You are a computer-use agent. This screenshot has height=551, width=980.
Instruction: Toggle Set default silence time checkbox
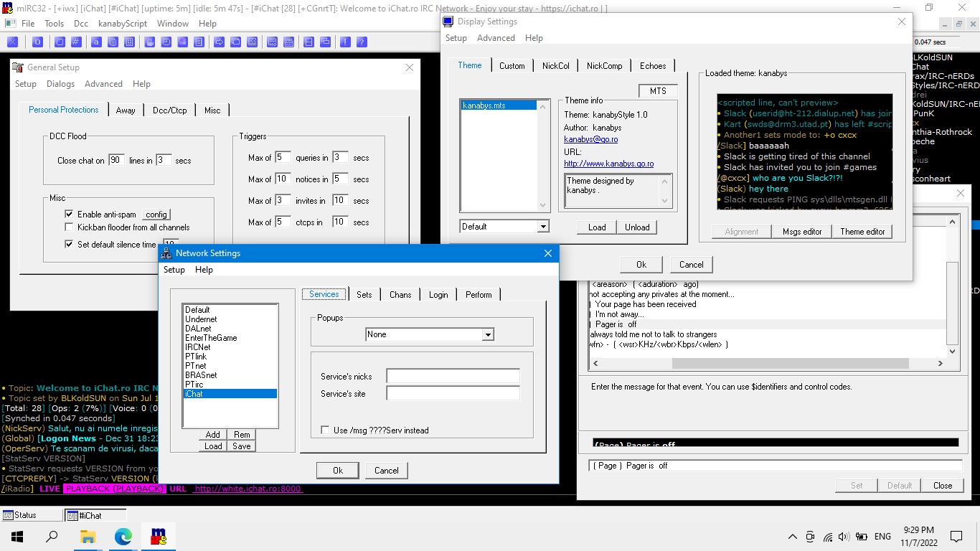(69, 245)
